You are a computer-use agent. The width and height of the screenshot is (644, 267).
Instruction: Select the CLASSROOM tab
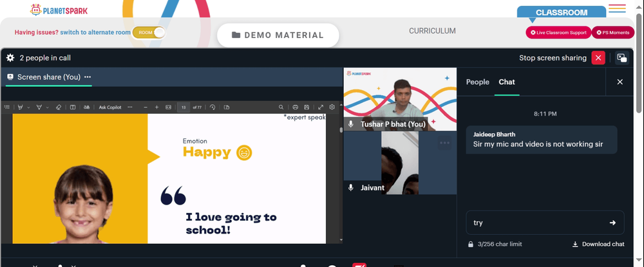click(562, 12)
